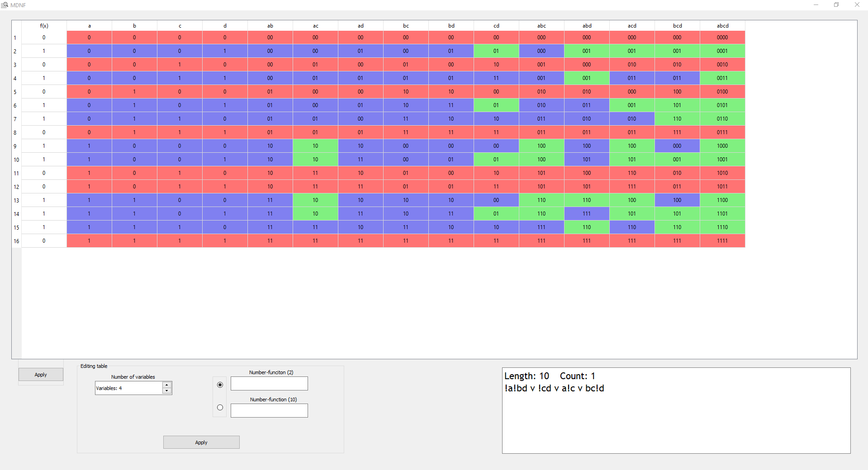Click 'abcd' cell 1010 in row 11
Image resolution: width=868 pixels, height=470 pixels.
pyautogui.click(x=722, y=173)
